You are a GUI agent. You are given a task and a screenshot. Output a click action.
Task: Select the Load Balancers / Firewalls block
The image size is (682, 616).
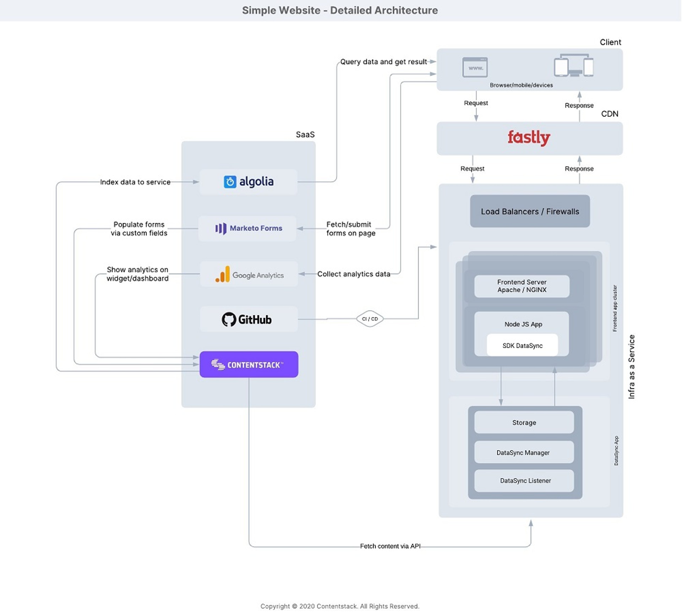pos(530,211)
